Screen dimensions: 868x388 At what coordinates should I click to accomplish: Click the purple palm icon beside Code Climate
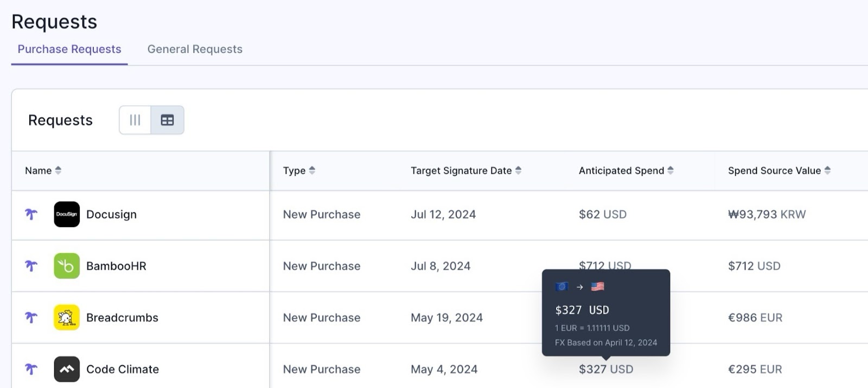(x=31, y=369)
